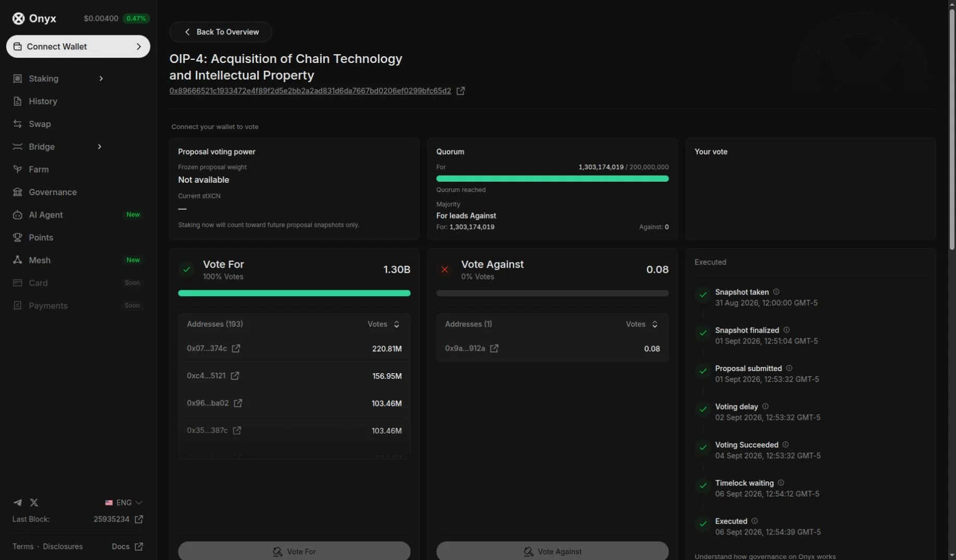The image size is (956, 560).
Task: Open the external link icon beside proposal hash
Action: 460,91
